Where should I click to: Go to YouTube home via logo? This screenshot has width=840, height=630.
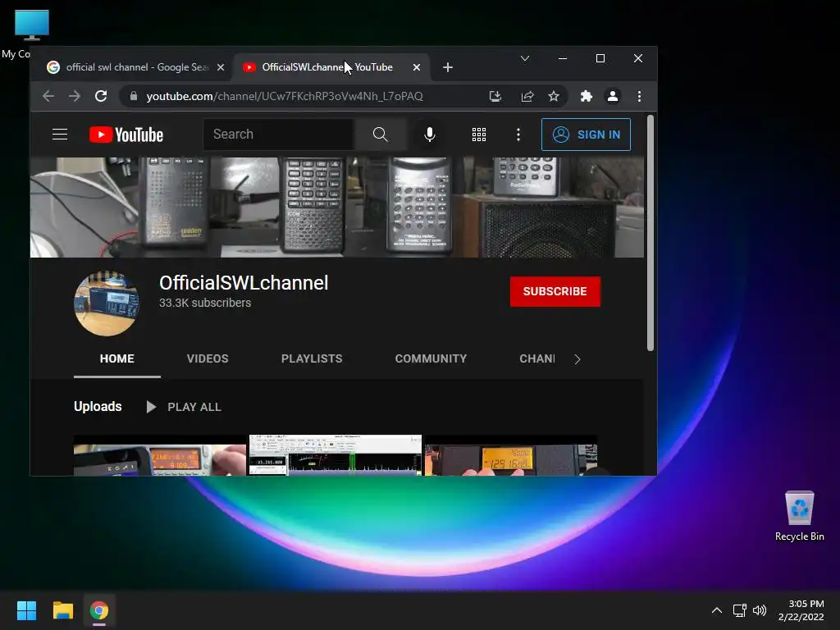[x=126, y=135]
